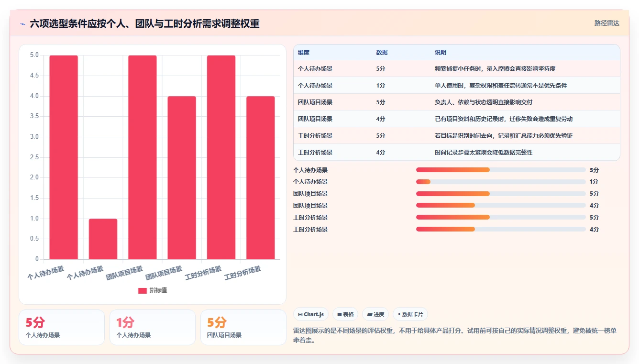This screenshot has height=364, width=639.
Task: Click the cell 时间记录步骤太繁琐会降低数据完整性
Action: coord(483,153)
